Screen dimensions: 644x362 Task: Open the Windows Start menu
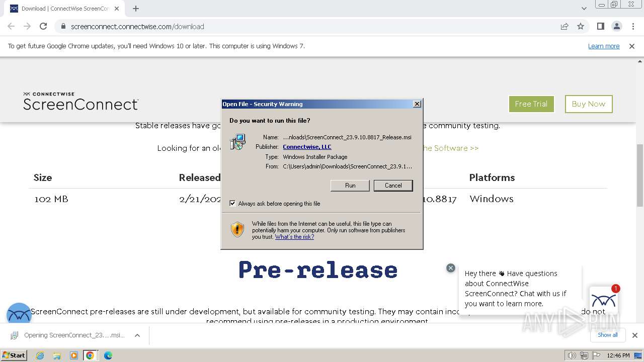[x=14, y=355]
